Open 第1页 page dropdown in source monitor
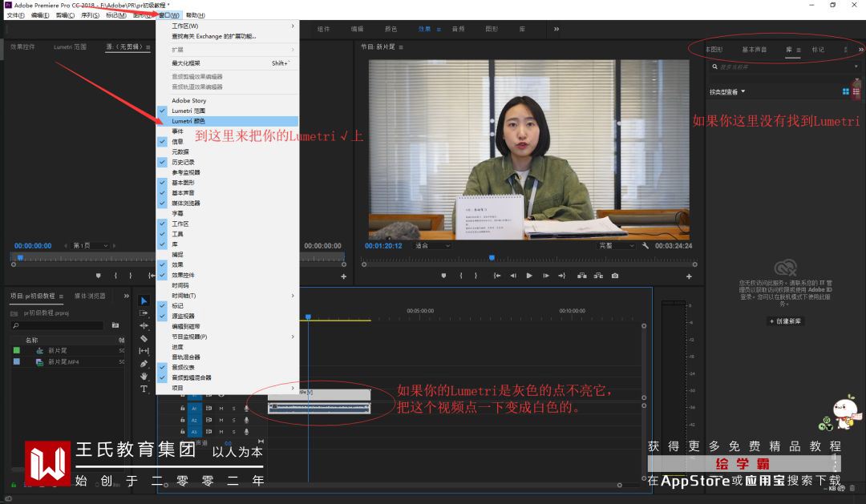 pyautogui.click(x=90, y=246)
